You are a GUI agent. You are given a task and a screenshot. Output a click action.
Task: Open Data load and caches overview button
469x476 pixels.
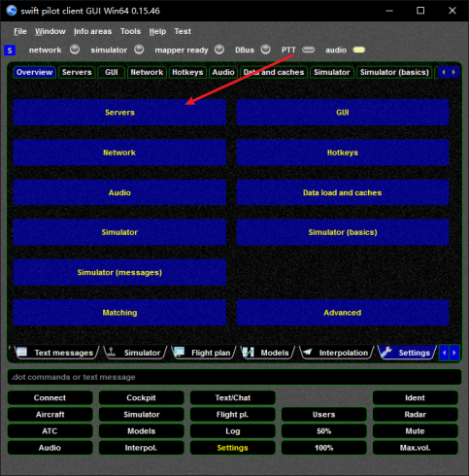343,192
